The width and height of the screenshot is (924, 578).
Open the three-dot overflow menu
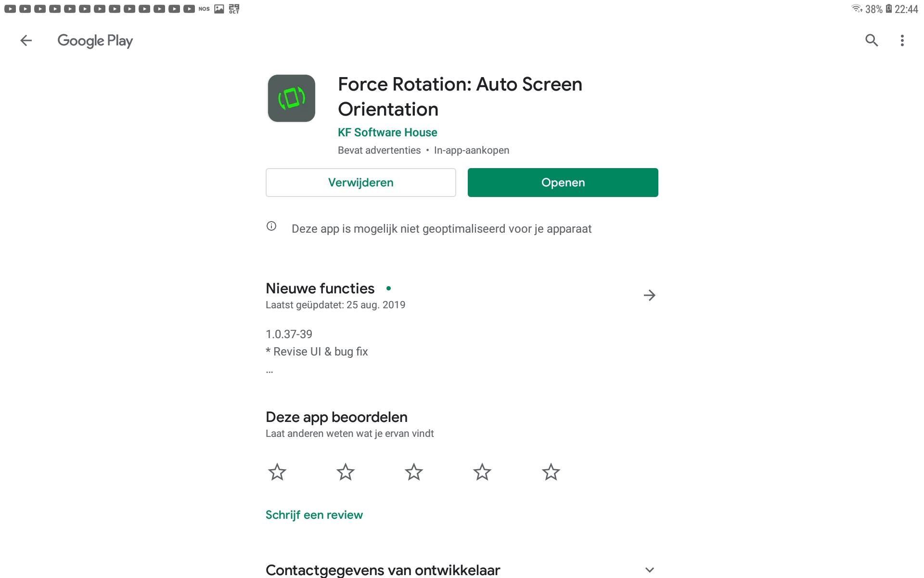click(x=902, y=40)
